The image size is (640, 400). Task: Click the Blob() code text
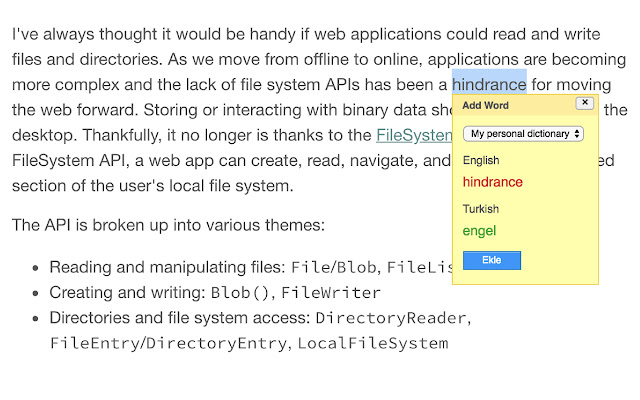(x=240, y=293)
